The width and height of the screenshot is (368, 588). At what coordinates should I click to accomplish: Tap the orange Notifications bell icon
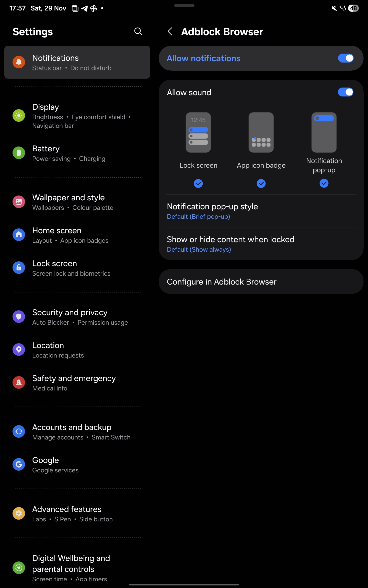click(19, 62)
